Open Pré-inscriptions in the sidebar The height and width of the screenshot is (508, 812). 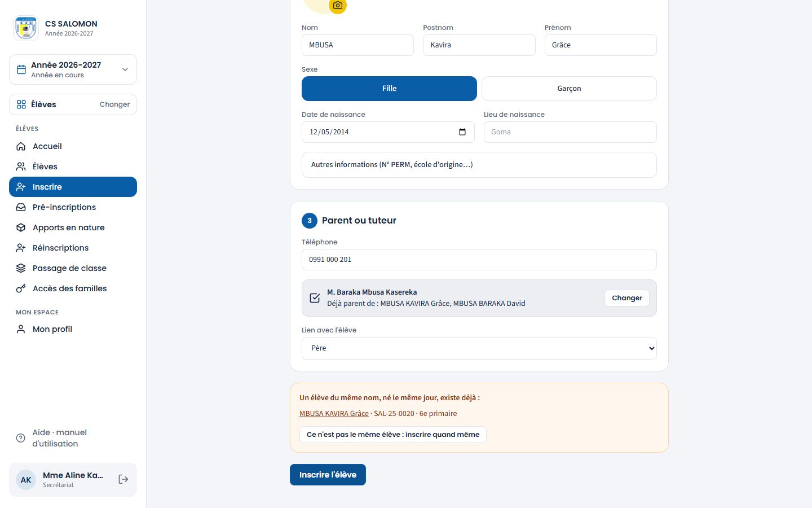[73, 207]
